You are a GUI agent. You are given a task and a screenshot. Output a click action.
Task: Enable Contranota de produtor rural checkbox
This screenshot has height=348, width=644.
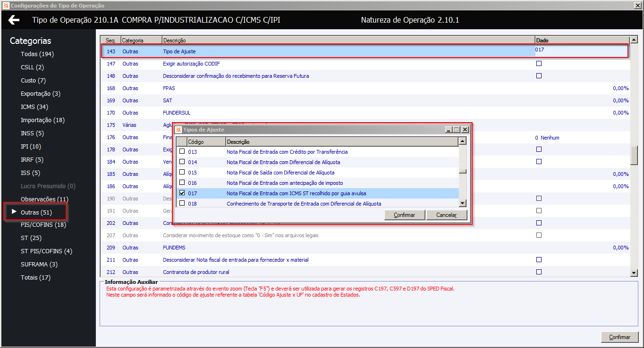[x=539, y=272]
